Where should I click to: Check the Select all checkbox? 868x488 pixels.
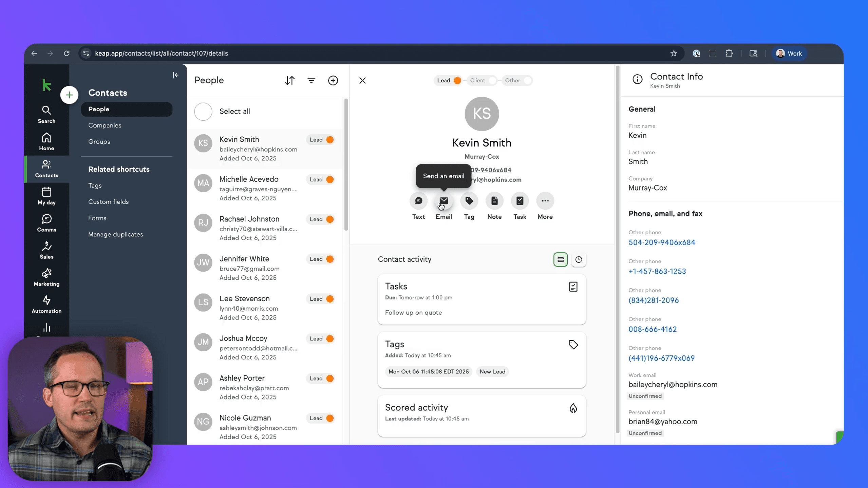pyautogui.click(x=203, y=111)
